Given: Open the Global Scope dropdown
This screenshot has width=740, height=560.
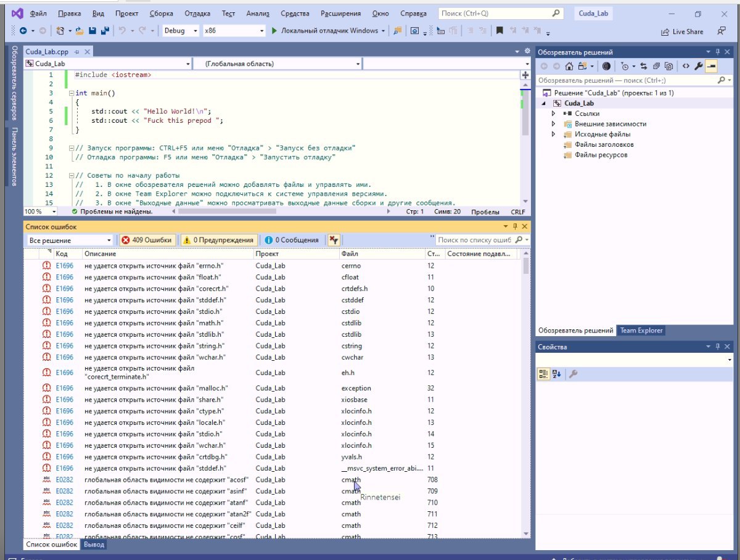Looking at the screenshot, I should click(x=278, y=64).
